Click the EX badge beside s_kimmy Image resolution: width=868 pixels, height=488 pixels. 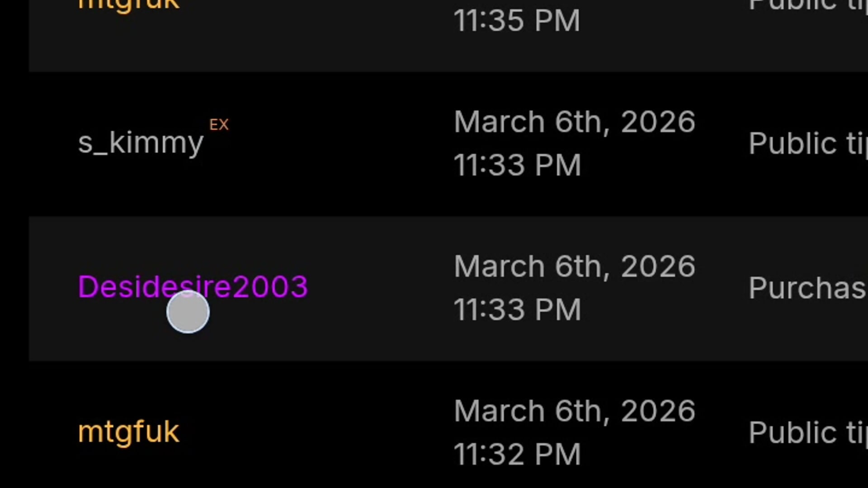(x=219, y=125)
